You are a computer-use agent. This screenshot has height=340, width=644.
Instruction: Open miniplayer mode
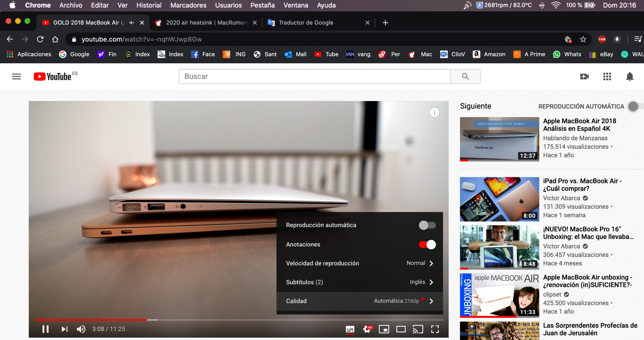(x=384, y=329)
